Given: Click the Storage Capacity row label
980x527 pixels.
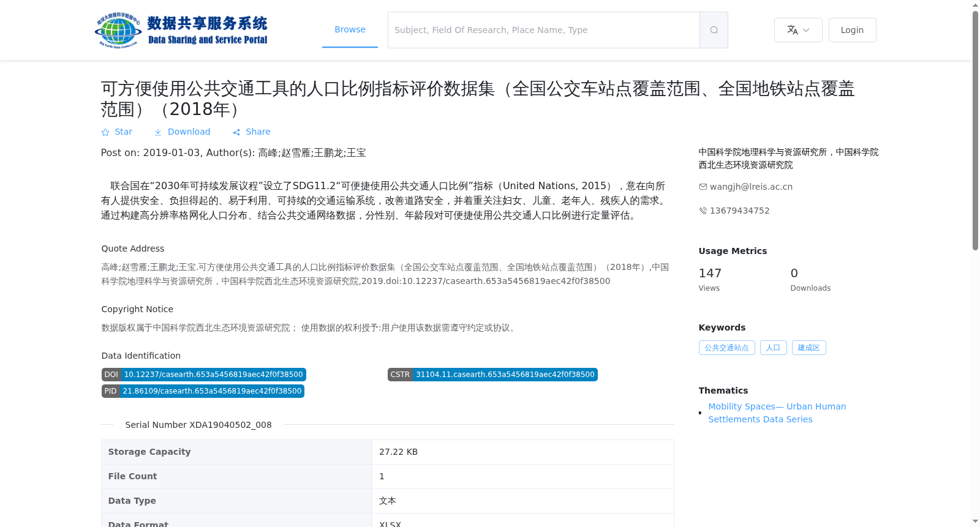Looking at the screenshot, I should pyautogui.click(x=149, y=452).
